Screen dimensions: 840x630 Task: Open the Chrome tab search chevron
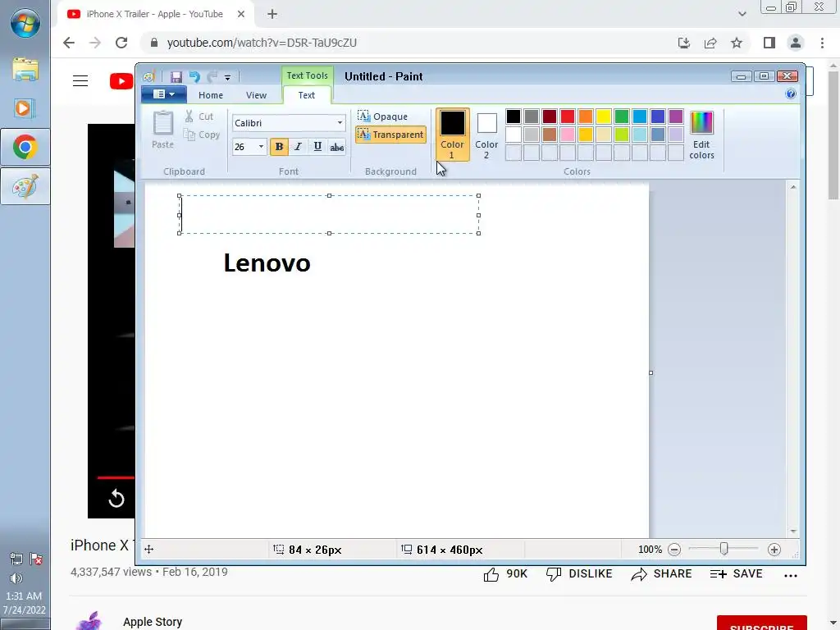pyautogui.click(x=742, y=14)
